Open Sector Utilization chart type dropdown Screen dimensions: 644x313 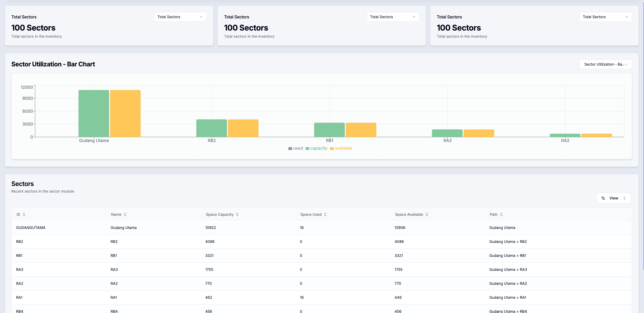pos(606,64)
